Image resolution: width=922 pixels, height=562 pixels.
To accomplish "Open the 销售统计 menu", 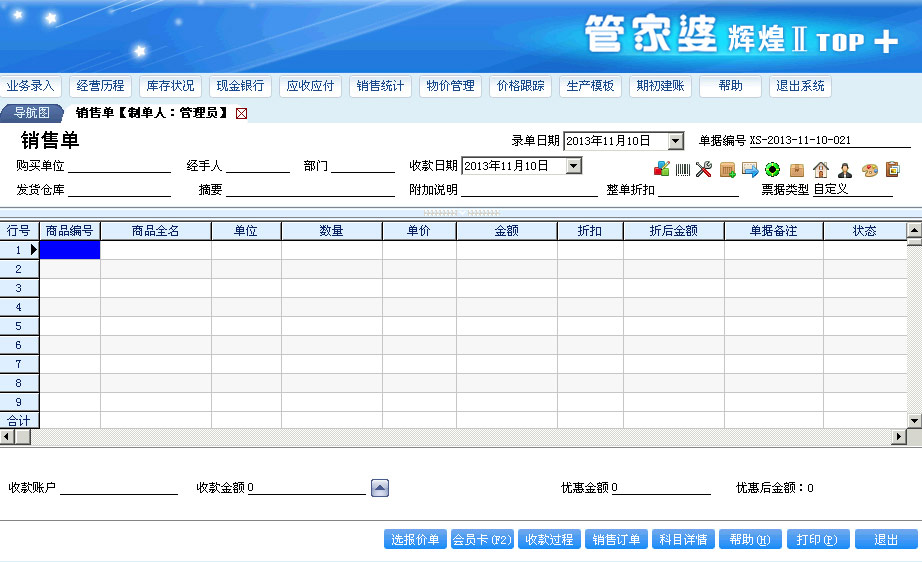I will click(380, 86).
